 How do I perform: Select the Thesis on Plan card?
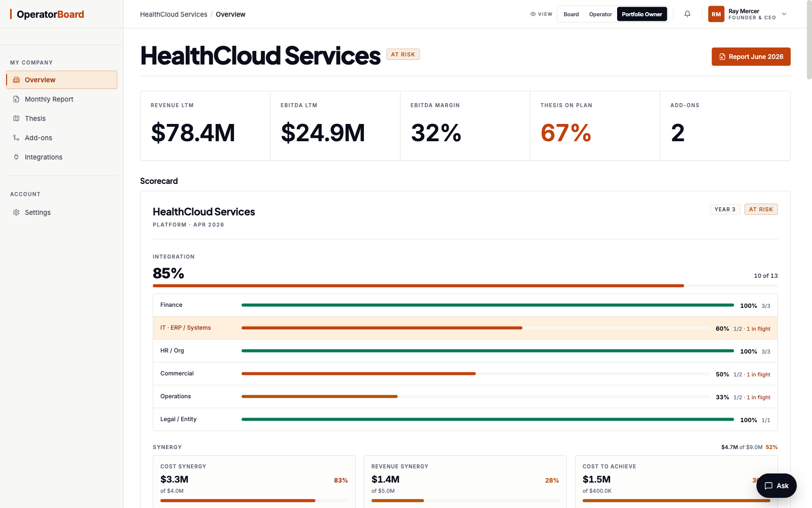[x=595, y=126]
